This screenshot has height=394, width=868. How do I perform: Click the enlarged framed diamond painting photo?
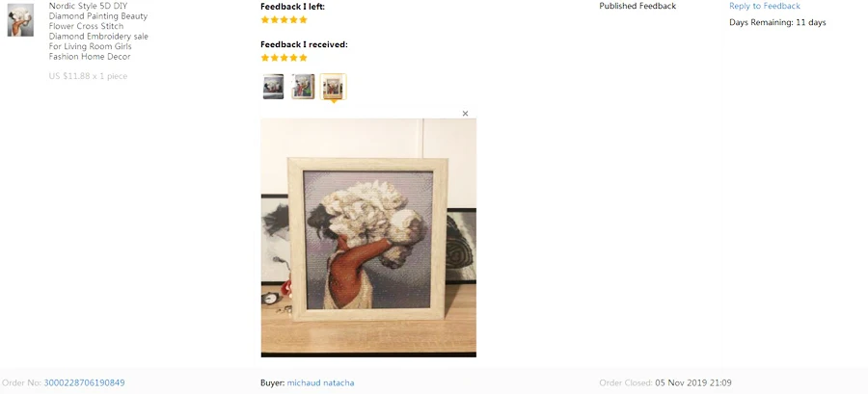[x=368, y=238]
